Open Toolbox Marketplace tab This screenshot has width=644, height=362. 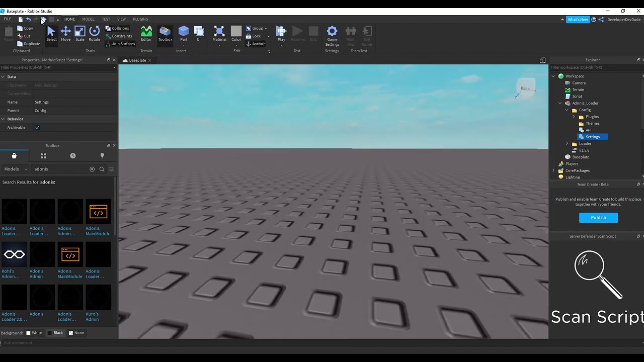(x=14, y=156)
